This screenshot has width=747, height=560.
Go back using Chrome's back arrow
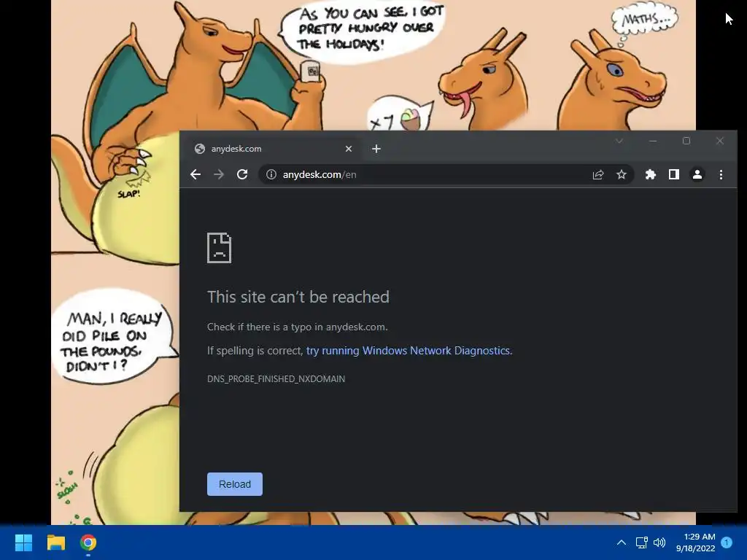(196, 174)
